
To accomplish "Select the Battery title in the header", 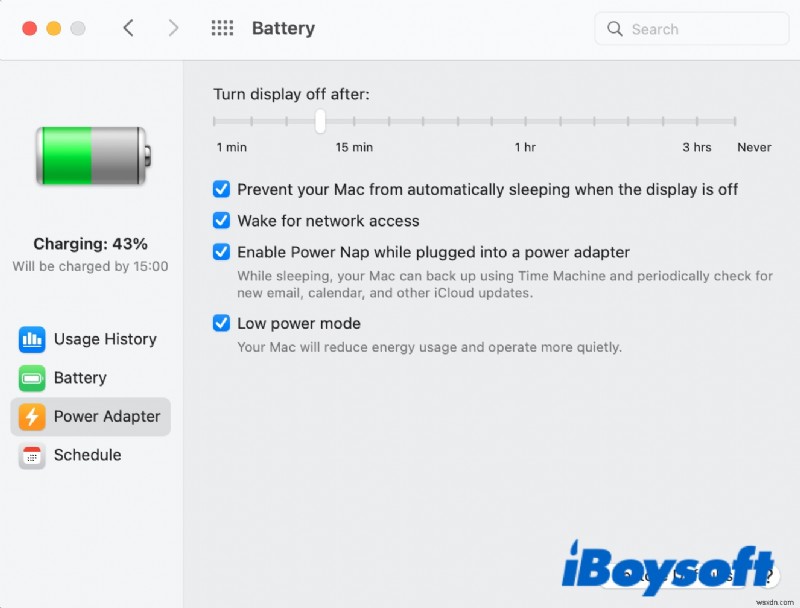I will [283, 28].
